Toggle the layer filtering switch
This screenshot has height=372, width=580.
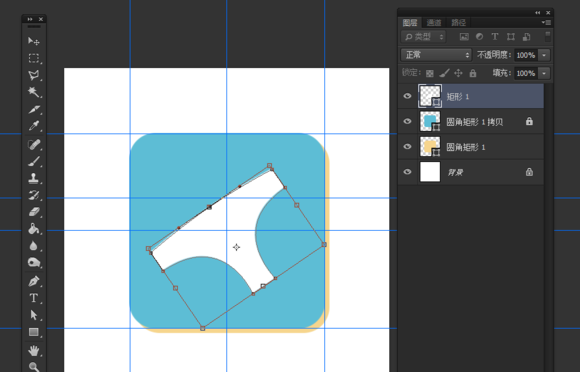tap(547, 36)
